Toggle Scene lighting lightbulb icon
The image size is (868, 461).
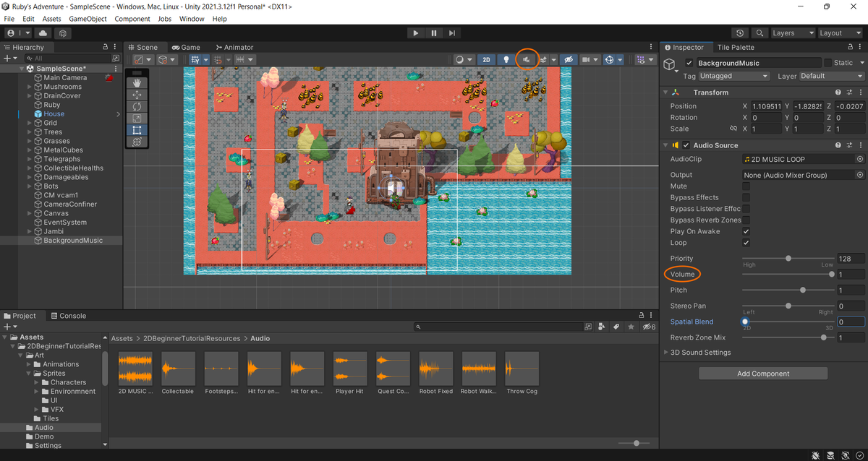tap(506, 59)
